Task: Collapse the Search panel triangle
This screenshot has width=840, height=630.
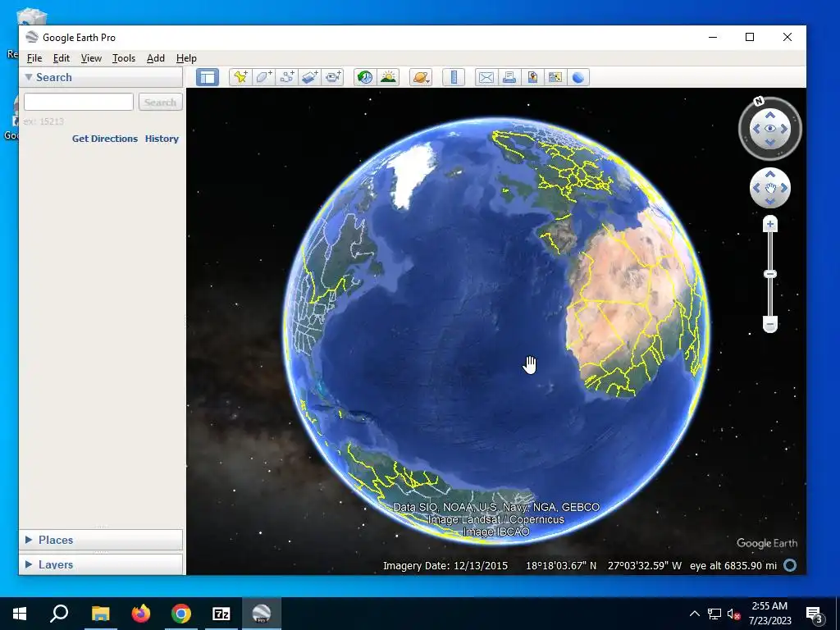Action: (x=29, y=77)
